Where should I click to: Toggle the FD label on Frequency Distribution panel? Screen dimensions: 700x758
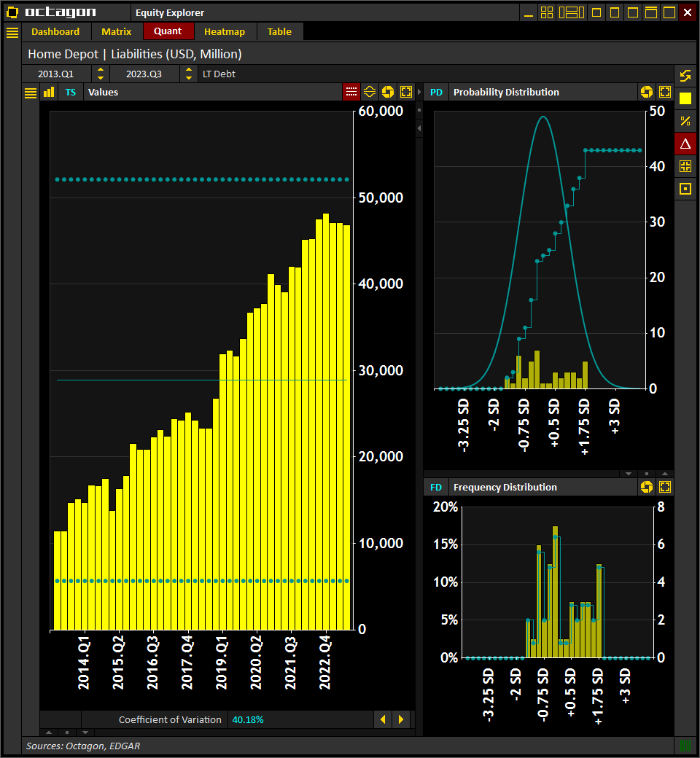pos(436,487)
